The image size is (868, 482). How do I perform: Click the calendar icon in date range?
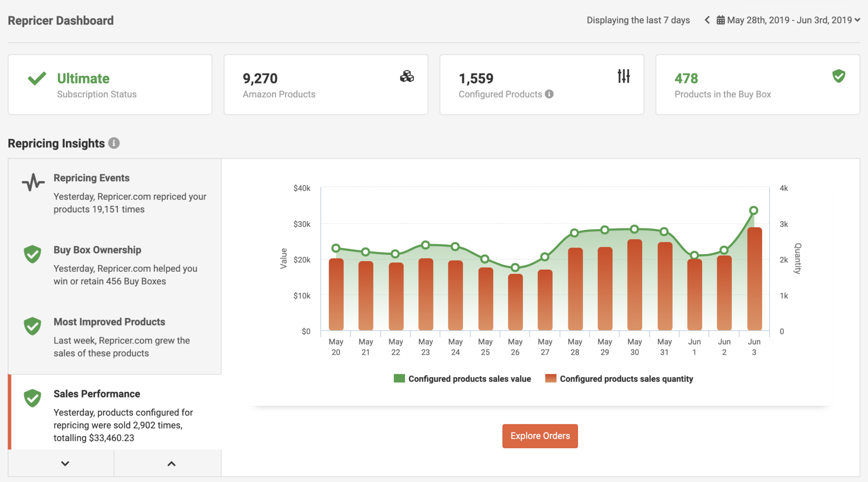click(x=721, y=20)
